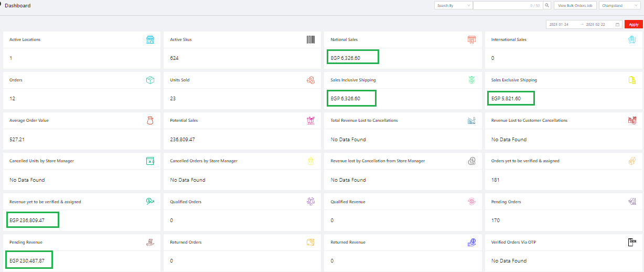Click the Returned Revenue icon

pos(471,242)
